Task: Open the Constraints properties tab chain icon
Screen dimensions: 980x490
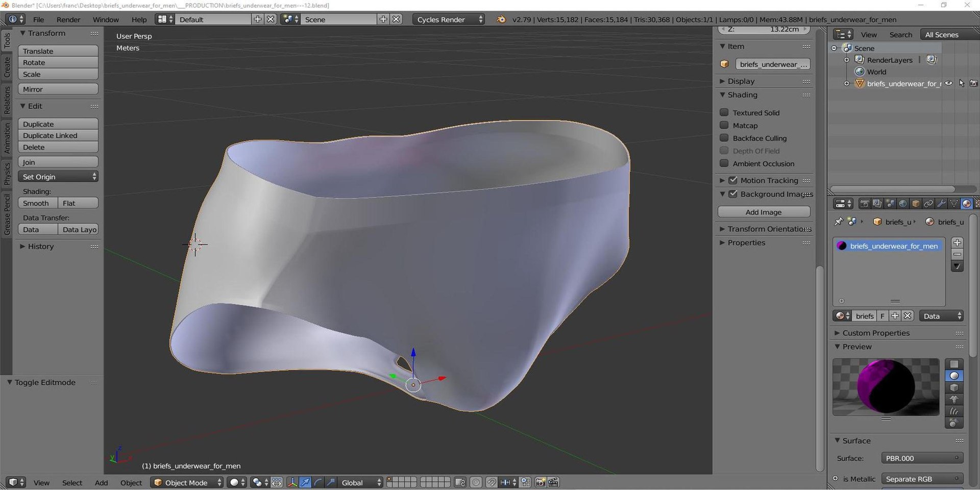Action: [x=928, y=204]
